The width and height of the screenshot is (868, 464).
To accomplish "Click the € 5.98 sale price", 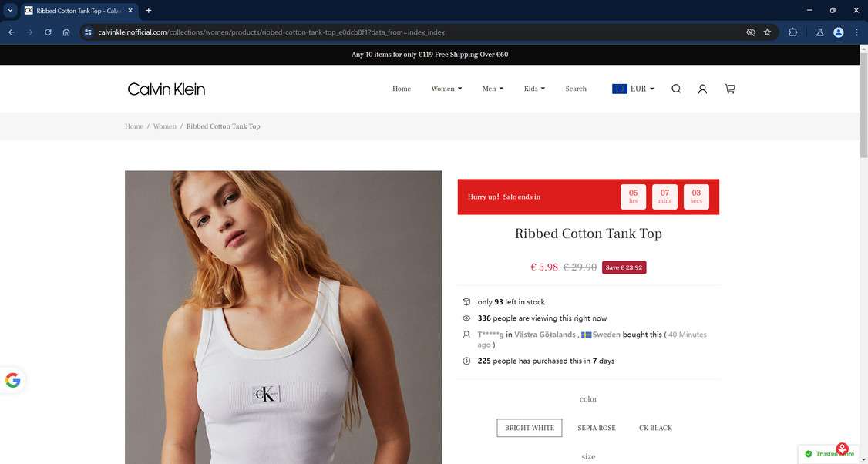I will tap(544, 267).
